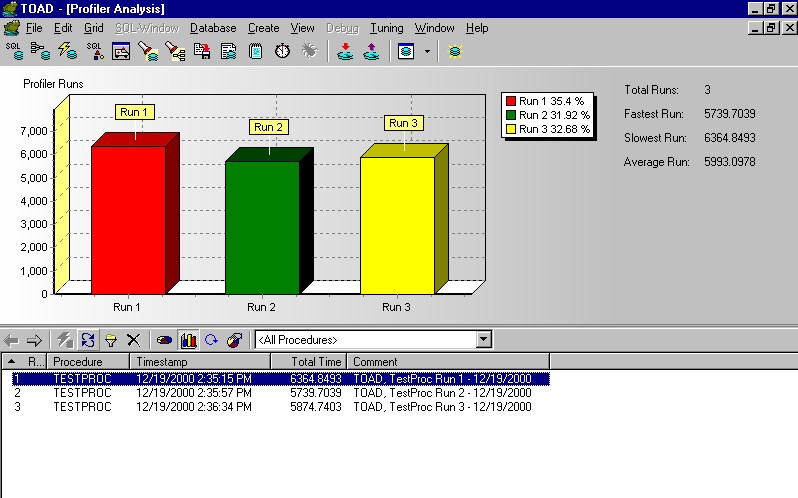Click the Slowest Run value 6364.8493
Screen dimensions: 798x498
coord(730,138)
